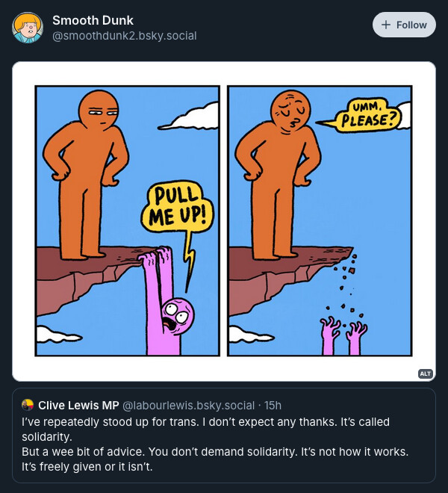Viewport: 448px width, 493px height.
Task: Open Smooth Dunk's profile avatar
Action: tap(28, 28)
